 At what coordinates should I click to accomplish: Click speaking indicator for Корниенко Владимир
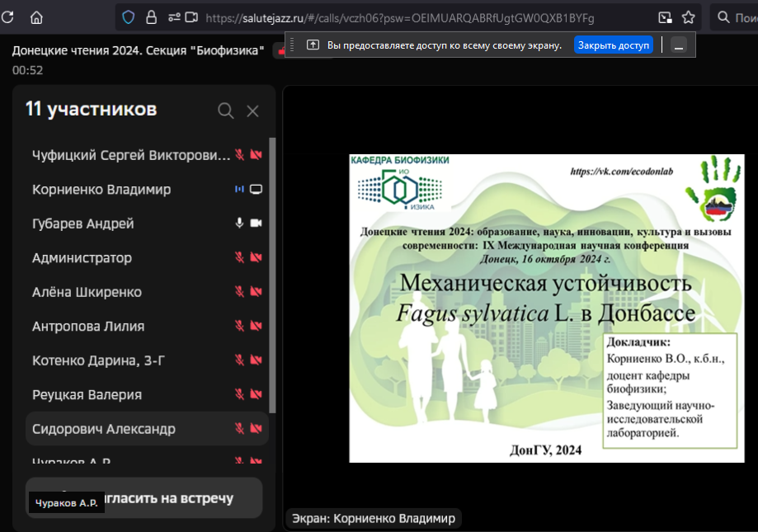click(x=239, y=190)
